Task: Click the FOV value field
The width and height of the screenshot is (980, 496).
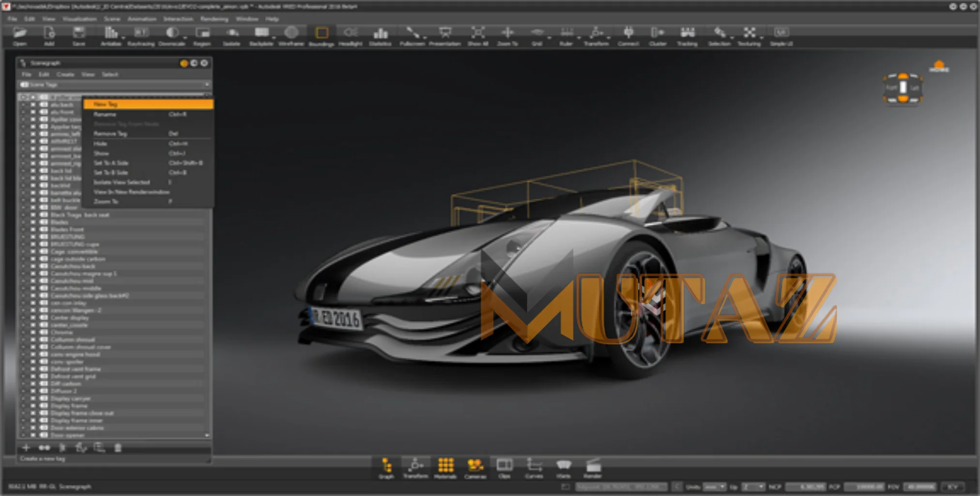Action: 919,487
